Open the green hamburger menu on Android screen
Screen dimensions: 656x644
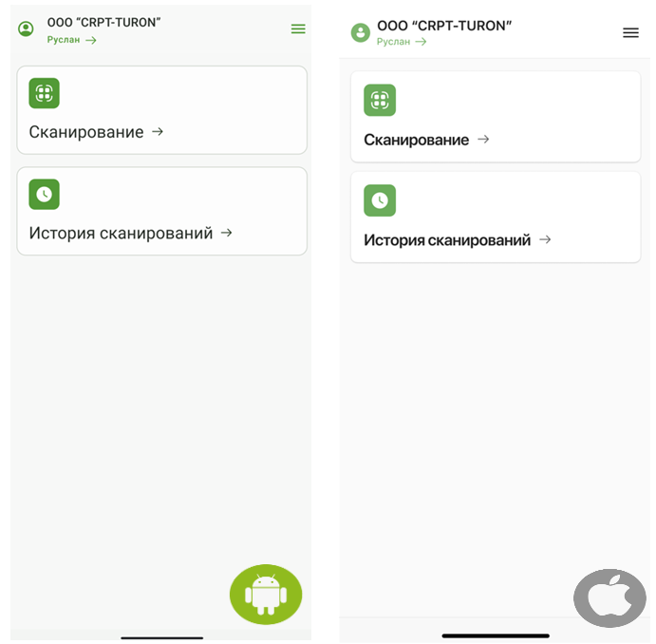(x=298, y=28)
